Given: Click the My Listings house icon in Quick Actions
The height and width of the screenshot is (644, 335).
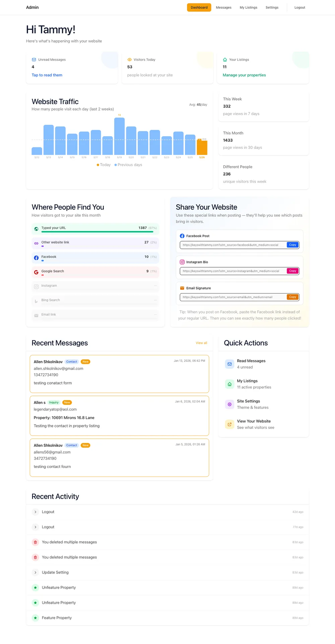Looking at the screenshot, I should (229, 384).
